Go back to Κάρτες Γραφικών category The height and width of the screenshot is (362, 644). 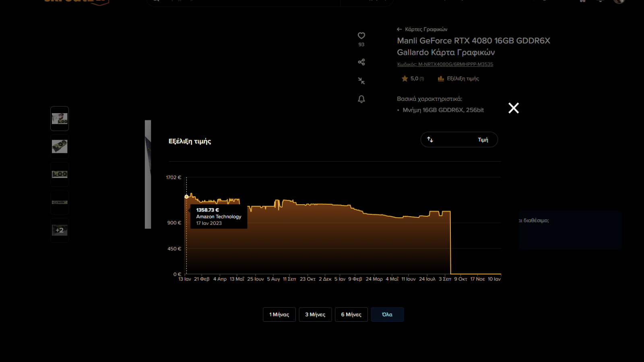[x=422, y=29]
